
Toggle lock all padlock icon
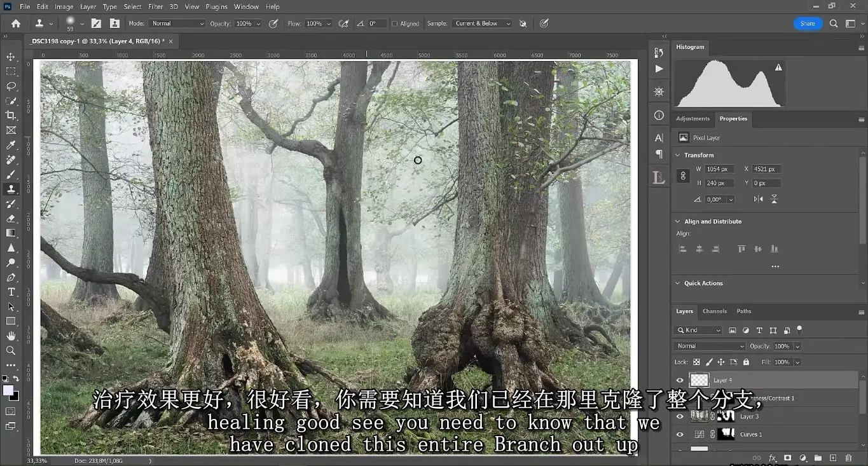746,362
